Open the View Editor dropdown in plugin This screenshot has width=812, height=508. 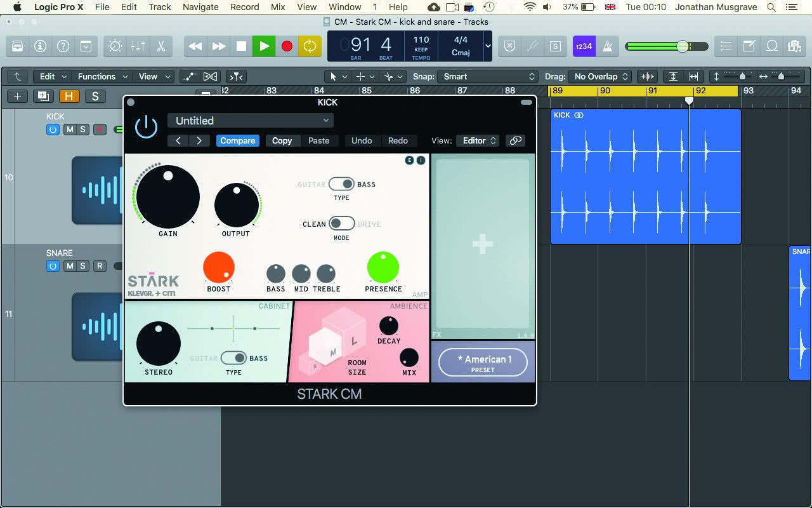coord(477,141)
